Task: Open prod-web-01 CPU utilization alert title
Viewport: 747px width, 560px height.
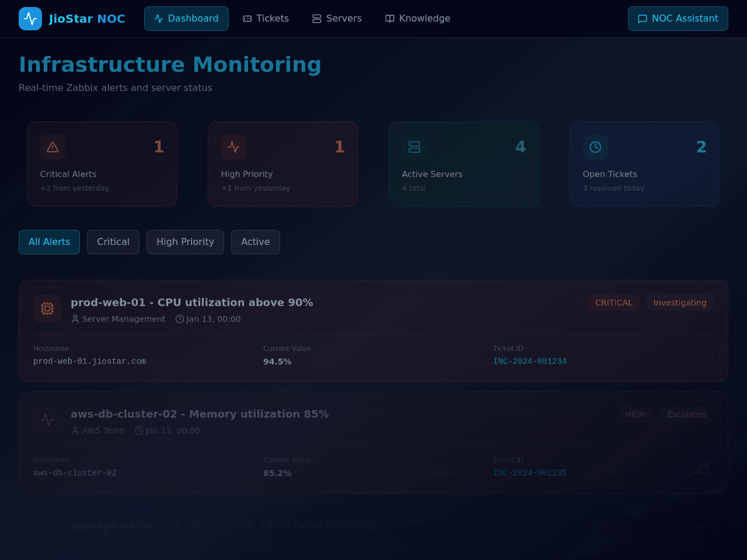Action: (x=192, y=302)
